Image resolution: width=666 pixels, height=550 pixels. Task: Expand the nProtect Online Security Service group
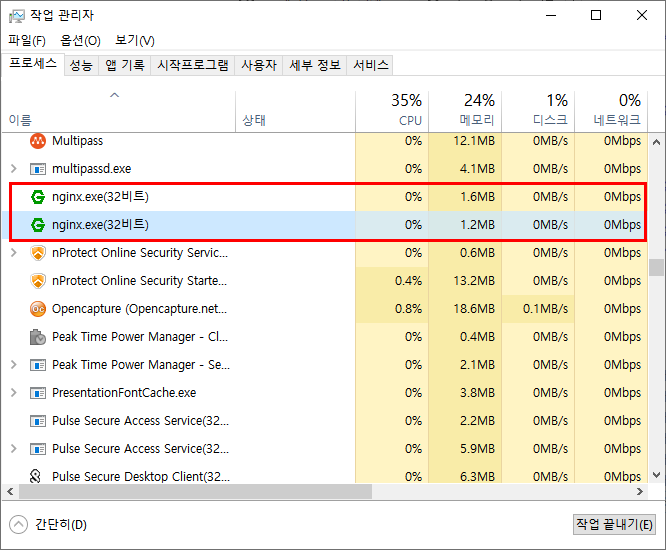[x=14, y=253]
